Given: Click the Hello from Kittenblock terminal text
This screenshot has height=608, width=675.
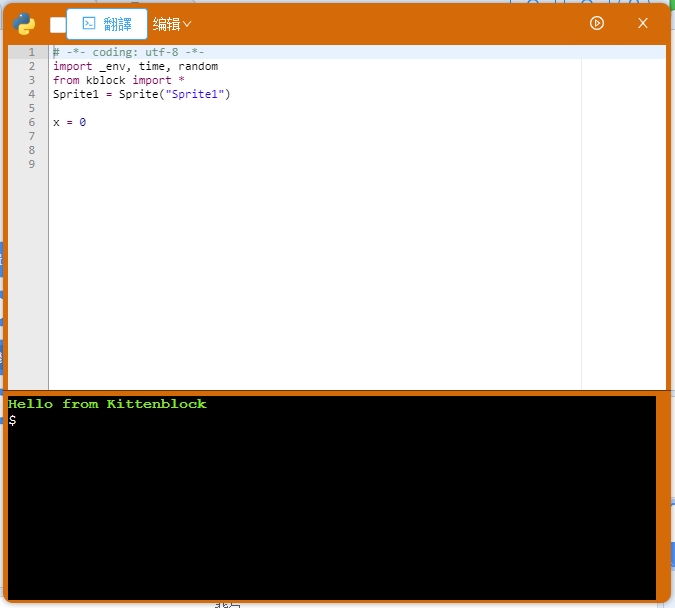Looking at the screenshot, I should coord(107,404).
